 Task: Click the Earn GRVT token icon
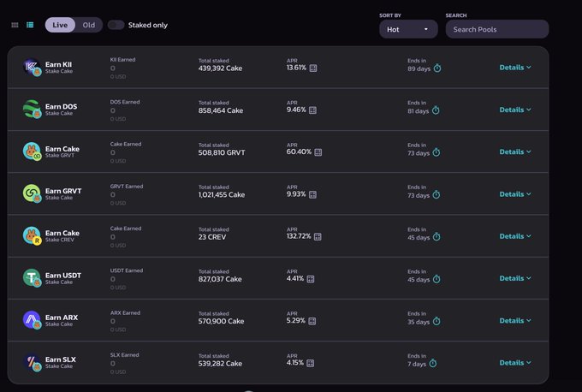32,193
